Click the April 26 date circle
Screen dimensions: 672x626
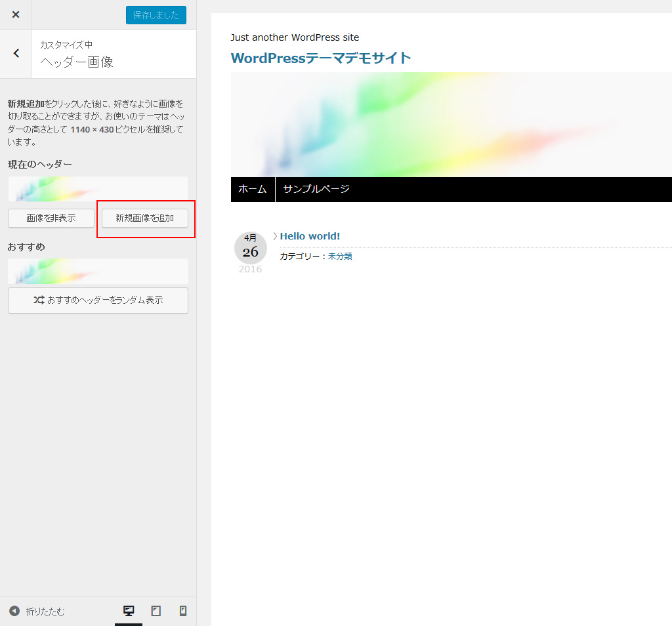coord(251,248)
